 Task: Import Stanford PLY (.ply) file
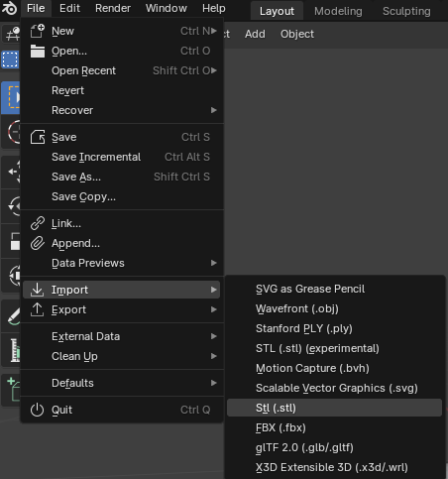334,328
